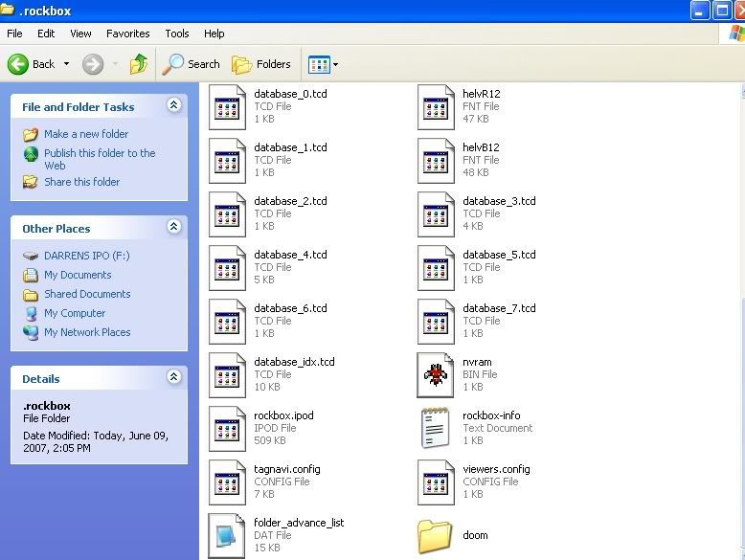The width and height of the screenshot is (745, 560).
Task: Collapse the File and Folder Tasks panel
Action: 173,106
